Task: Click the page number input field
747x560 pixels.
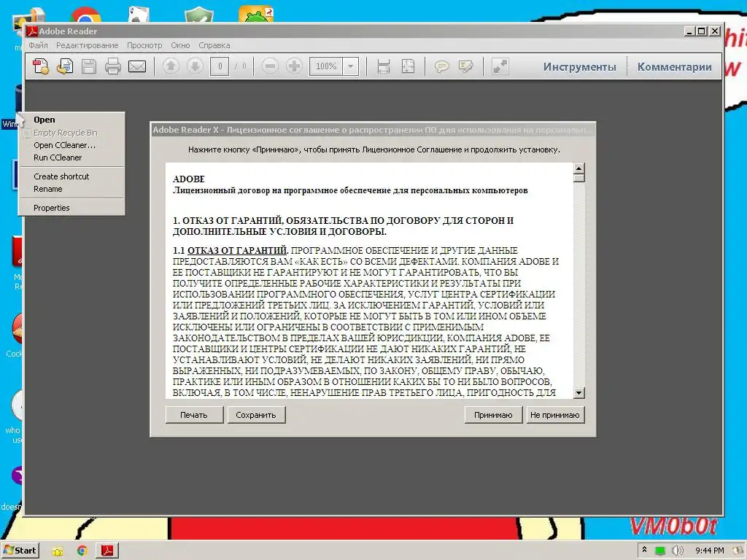Action: pos(220,66)
